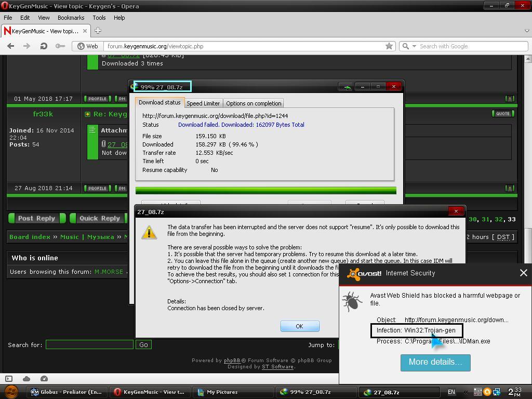
Task: Click the EN language indicator
Action: (451, 392)
